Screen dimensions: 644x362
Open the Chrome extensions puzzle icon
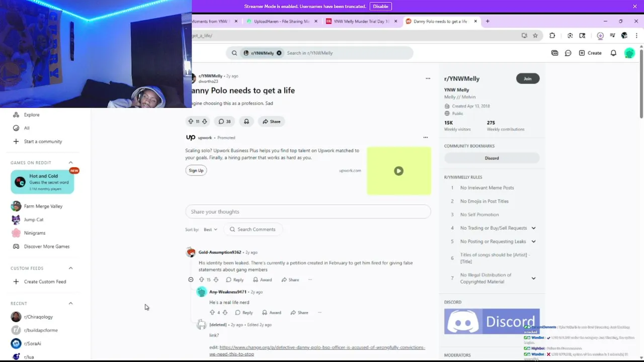click(x=552, y=36)
